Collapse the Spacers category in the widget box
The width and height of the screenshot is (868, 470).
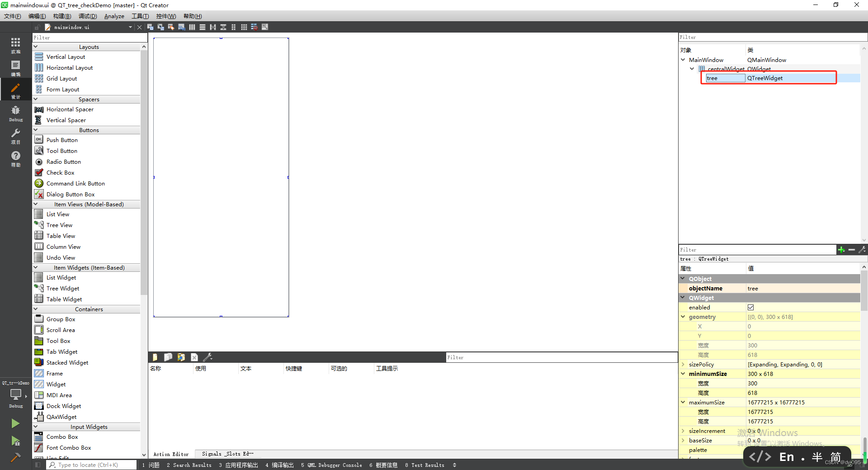(36, 99)
